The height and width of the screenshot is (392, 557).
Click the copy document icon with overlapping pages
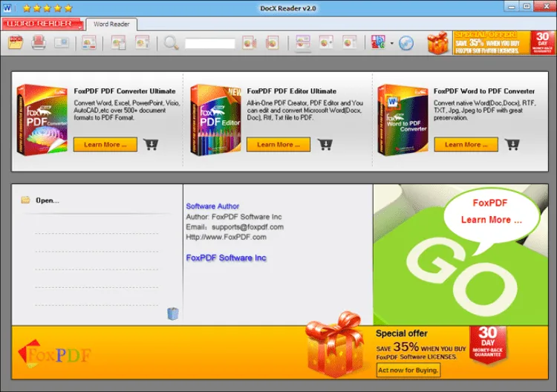pyautogui.click(x=119, y=43)
